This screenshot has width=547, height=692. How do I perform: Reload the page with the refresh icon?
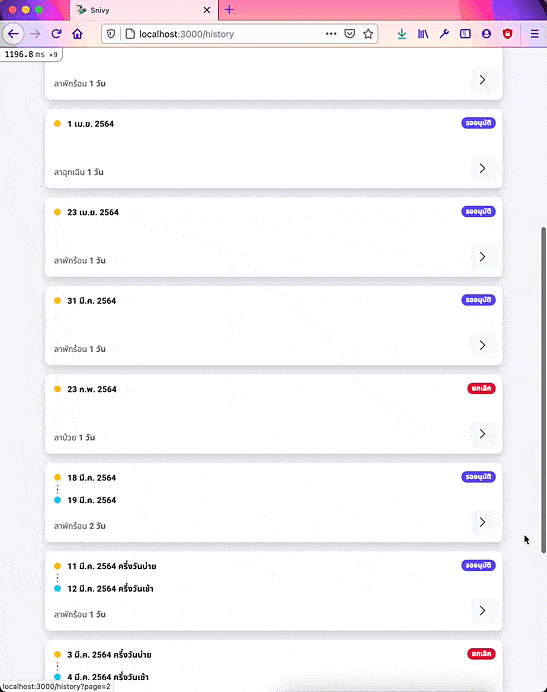pyautogui.click(x=56, y=34)
